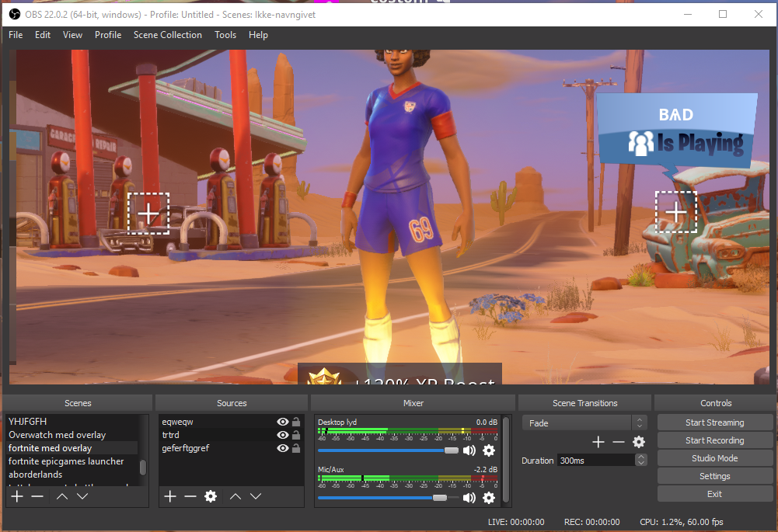Image resolution: width=778 pixels, height=532 pixels.
Task: Mute the Desktop lyd speaker icon
Action: click(x=469, y=450)
